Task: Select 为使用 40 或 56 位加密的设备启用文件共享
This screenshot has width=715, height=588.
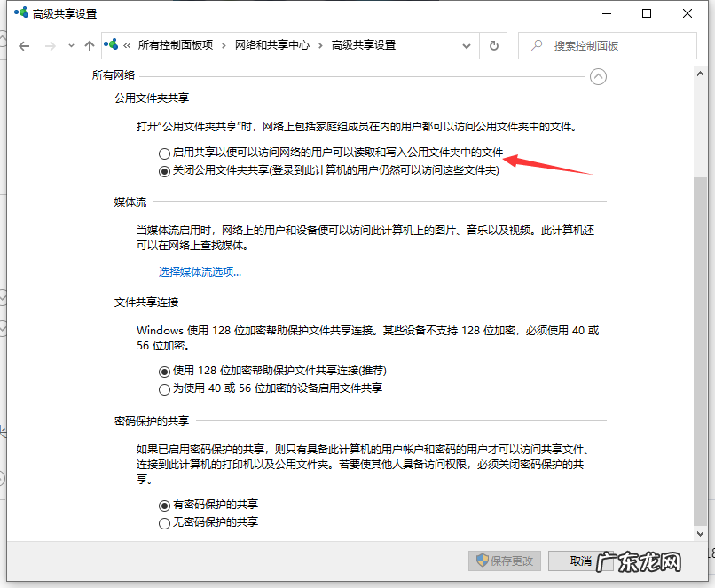Action: click(x=164, y=388)
